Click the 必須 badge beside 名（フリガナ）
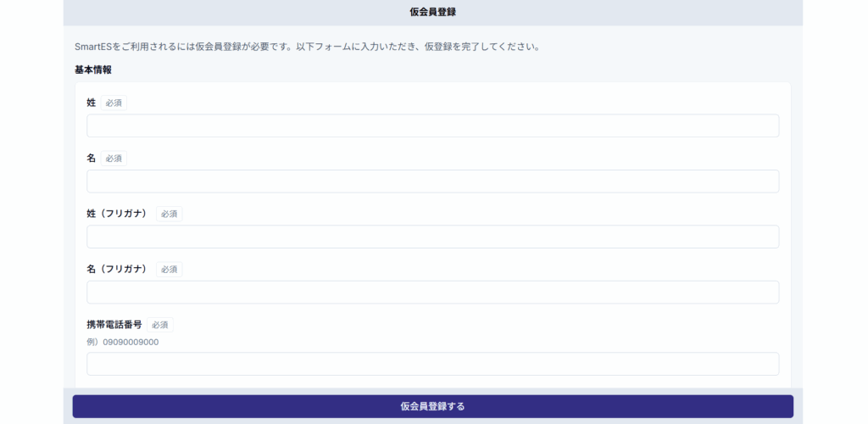The height and width of the screenshot is (424, 868). (169, 270)
